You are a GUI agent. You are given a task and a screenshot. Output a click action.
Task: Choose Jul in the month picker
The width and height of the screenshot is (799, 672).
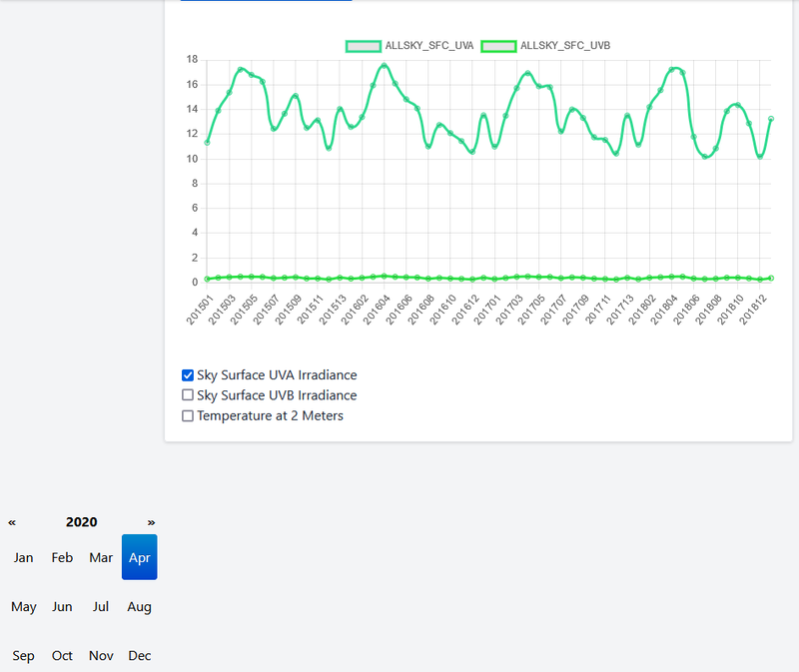coord(101,606)
